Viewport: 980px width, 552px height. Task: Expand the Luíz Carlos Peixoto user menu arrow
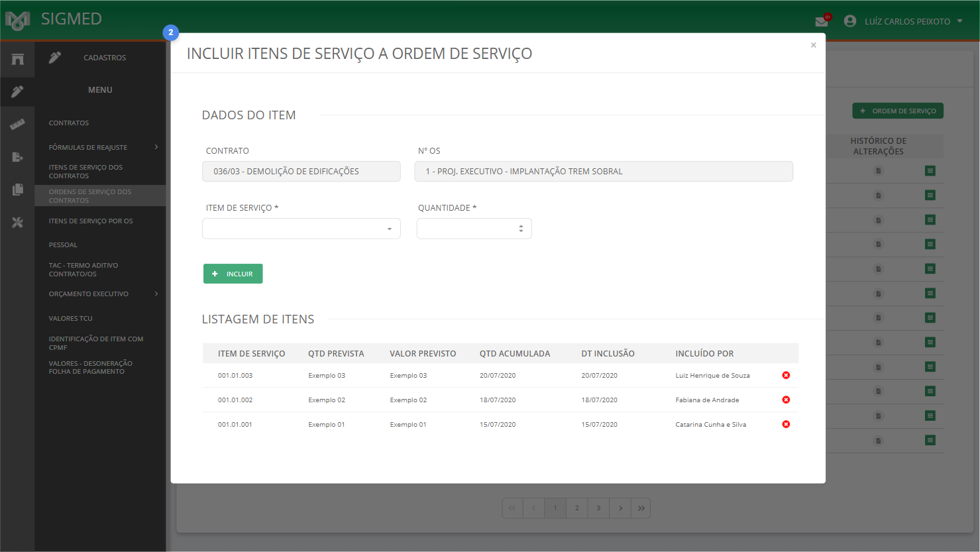[x=959, y=21]
